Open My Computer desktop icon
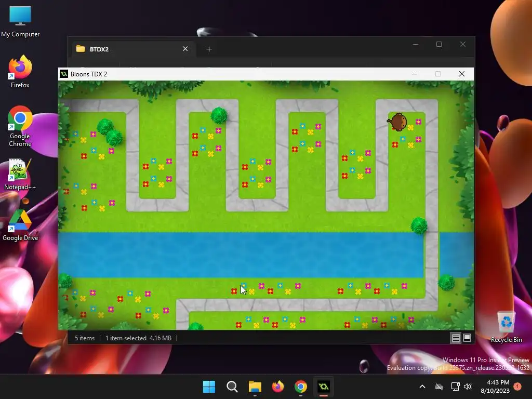 (20, 22)
